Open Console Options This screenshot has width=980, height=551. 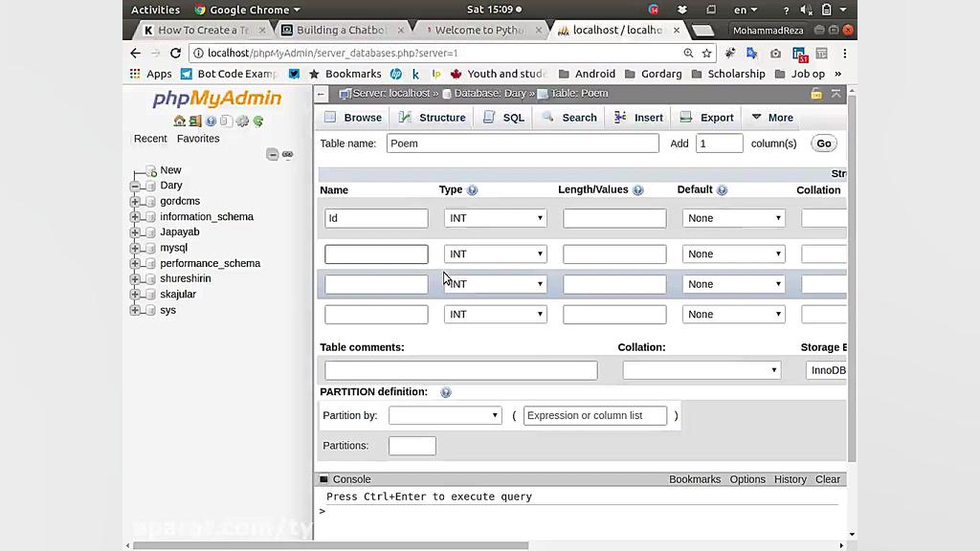click(747, 479)
